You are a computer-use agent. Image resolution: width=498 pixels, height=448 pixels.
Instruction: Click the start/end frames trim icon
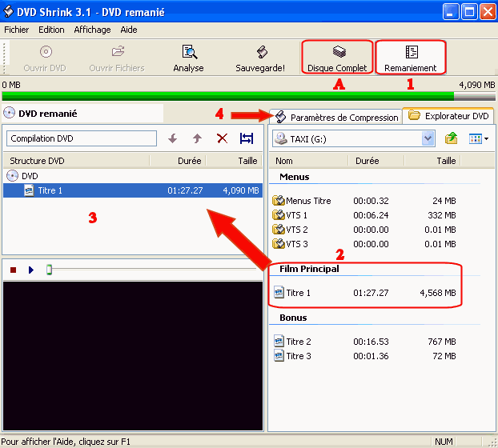pos(247,138)
